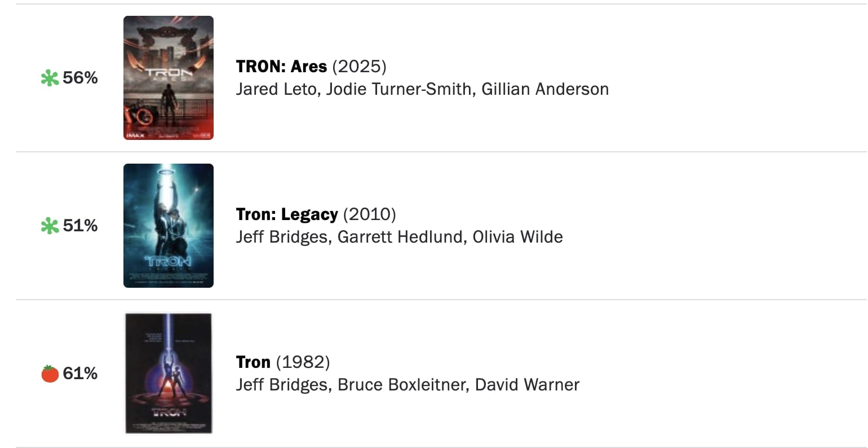Viewport: 868px width, 448px height.
Task: Click Gillian Anderson's name
Action: [545, 89]
